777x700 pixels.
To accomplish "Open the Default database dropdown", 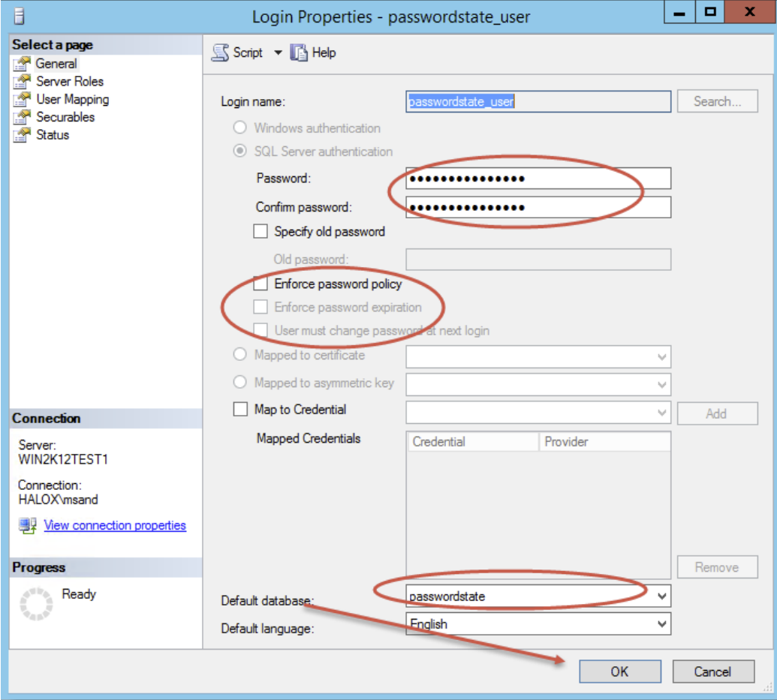I will [x=661, y=596].
